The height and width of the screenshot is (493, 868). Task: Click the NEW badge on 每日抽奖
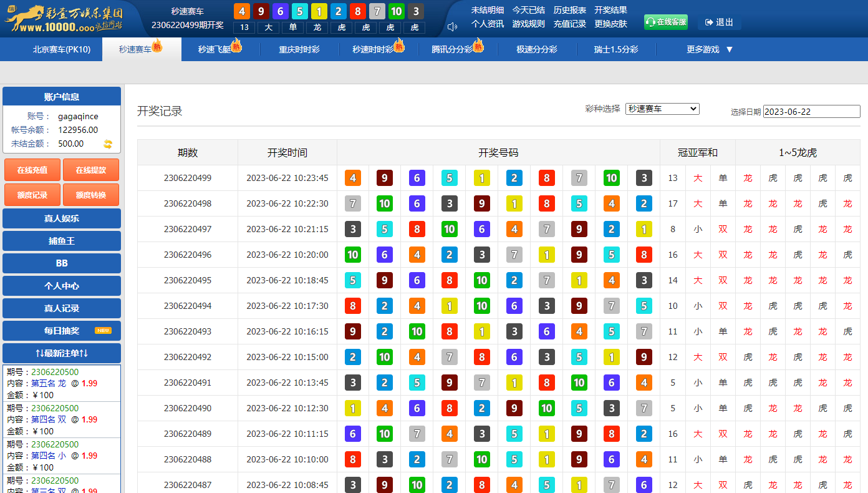click(x=103, y=331)
